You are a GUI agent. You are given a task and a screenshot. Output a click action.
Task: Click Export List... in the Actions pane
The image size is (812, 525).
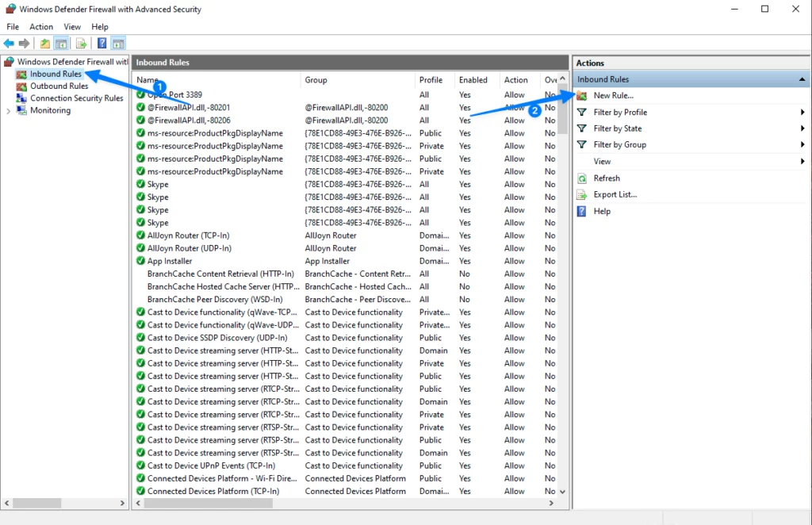(615, 195)
